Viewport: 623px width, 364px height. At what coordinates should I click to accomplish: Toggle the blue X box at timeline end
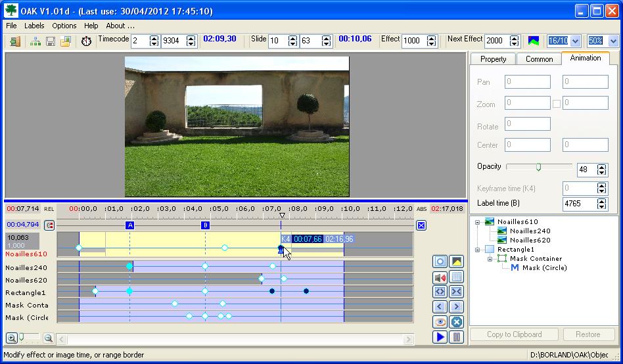[421, 225]
